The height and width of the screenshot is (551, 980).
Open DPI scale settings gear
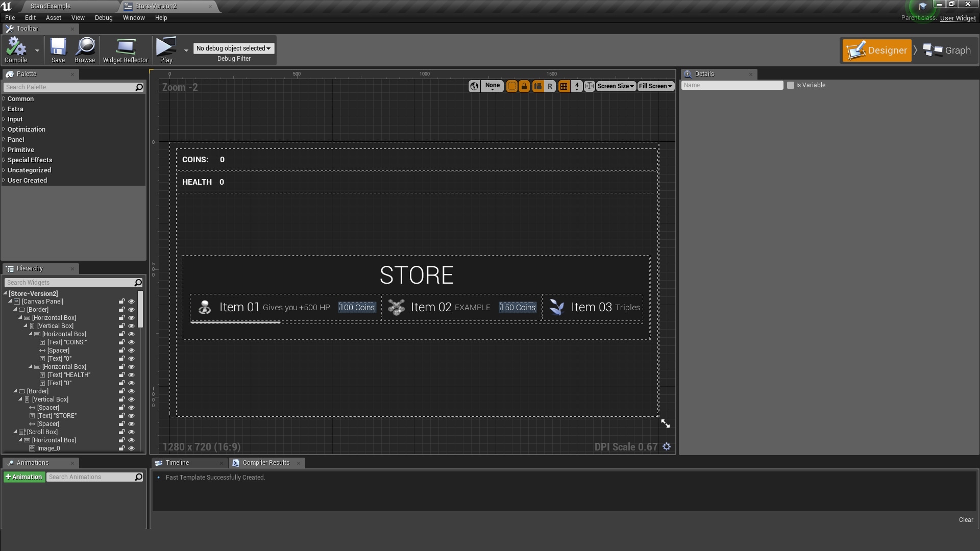coord(667,446)
